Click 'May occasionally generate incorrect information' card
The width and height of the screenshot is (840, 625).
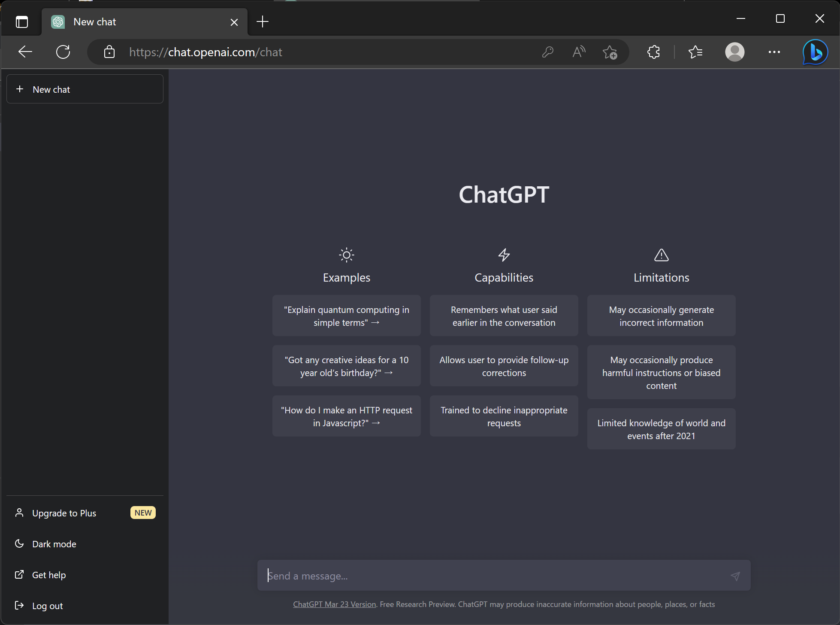pyautogui.click(x=662, y=316)
